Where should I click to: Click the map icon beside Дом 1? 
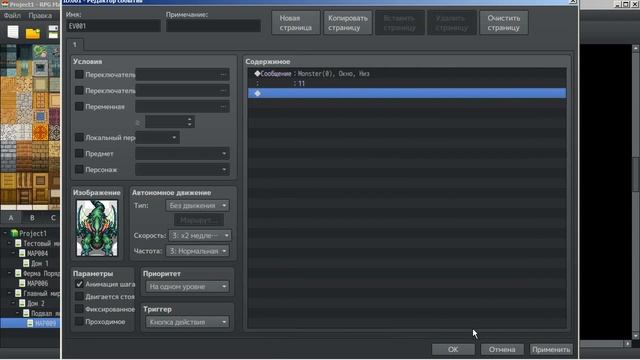tap(27, 263)
